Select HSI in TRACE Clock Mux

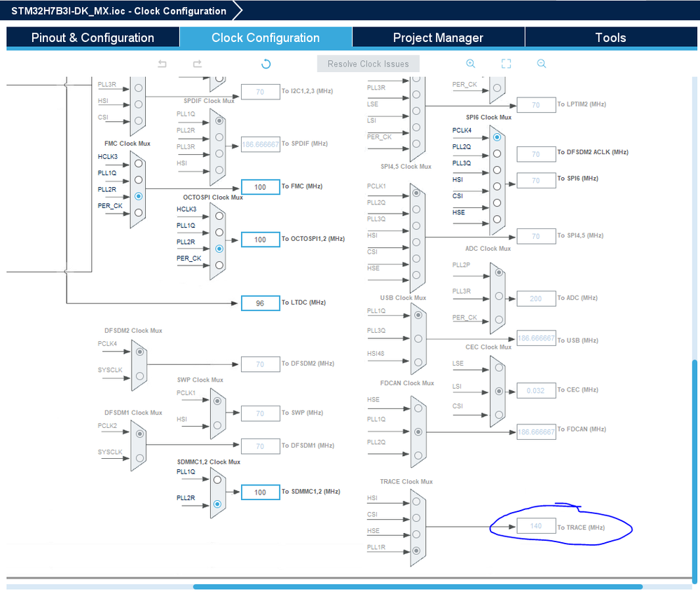point(416,502)
